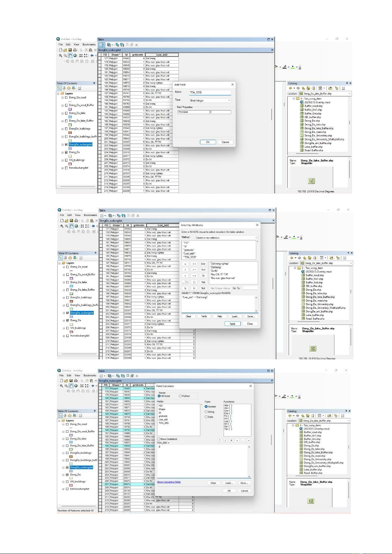Click the multiply operator in Field Calculator
Viewport: 392px width, 554px height.
(x=220, y=440)
